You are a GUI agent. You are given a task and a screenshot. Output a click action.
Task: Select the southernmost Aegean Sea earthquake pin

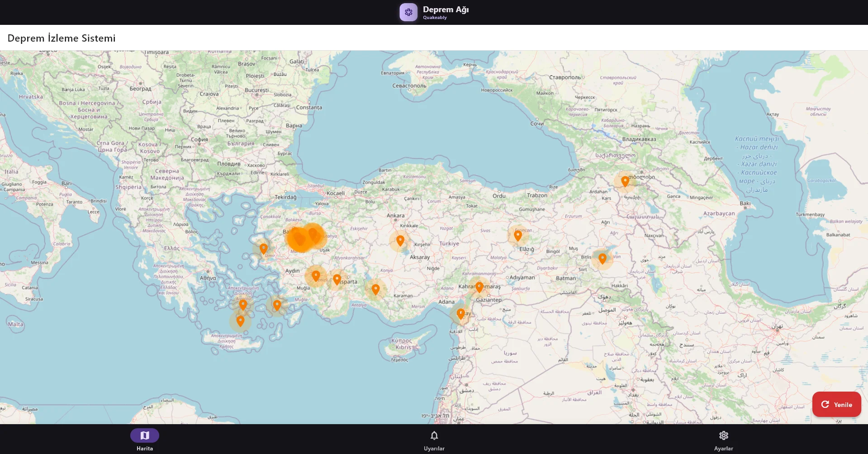[240, 321]
